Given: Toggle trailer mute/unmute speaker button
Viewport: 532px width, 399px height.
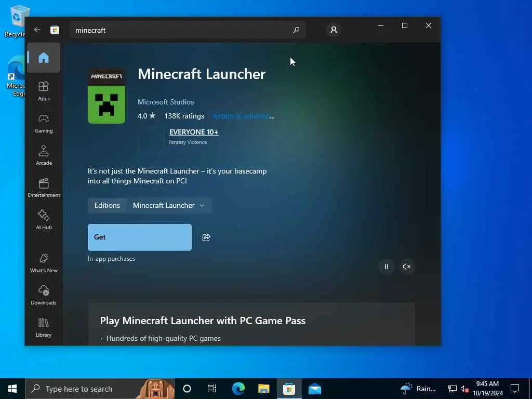Looking at the screenshot, I should point(406,267).
